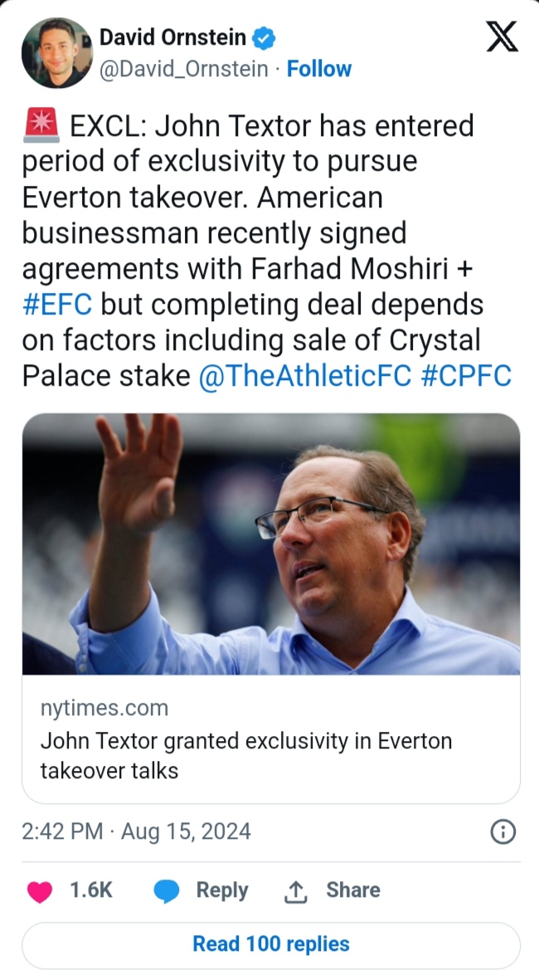This screenshot has width=539, height=980.
Task: Click the 2:42 PM Aug 15 timestamp
Action: (136, 831)
